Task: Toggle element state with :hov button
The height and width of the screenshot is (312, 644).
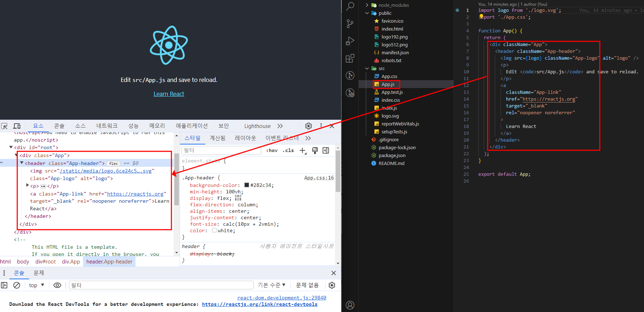Action: click(x=272, y=151)
